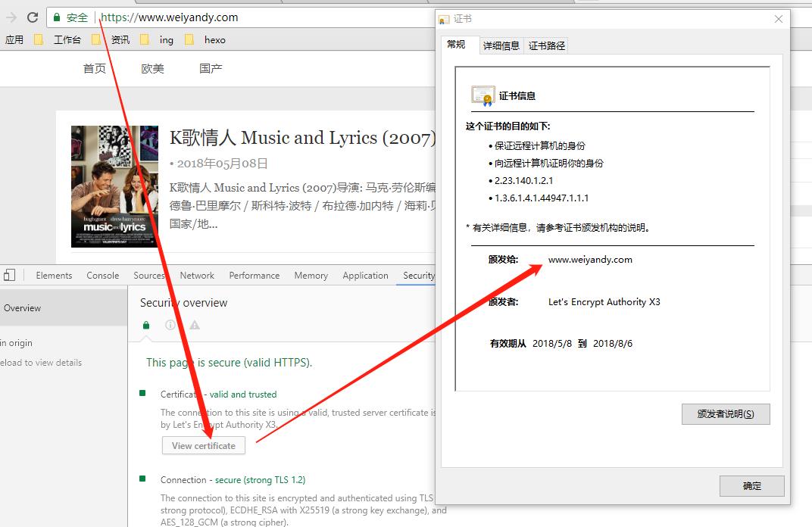Click the certificate icon beside 证书信息
Viewport: 812px width, 527px height.
coord(483,95)
